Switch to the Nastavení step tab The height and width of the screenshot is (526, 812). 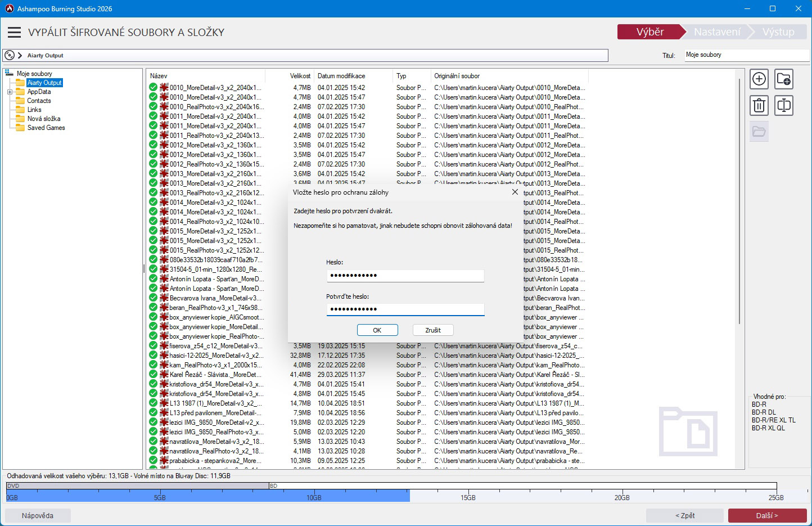(717, 32)
